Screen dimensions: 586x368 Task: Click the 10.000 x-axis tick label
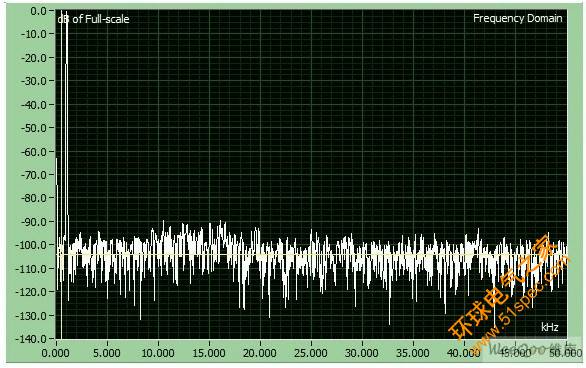click(158, 353)
